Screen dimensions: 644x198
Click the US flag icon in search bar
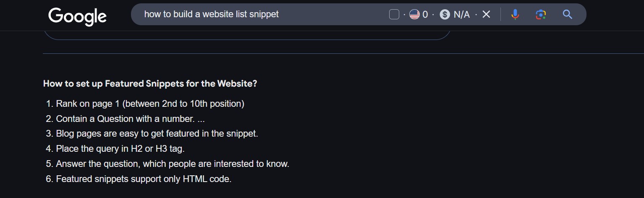pyautogui.click(x=414, y=15)
